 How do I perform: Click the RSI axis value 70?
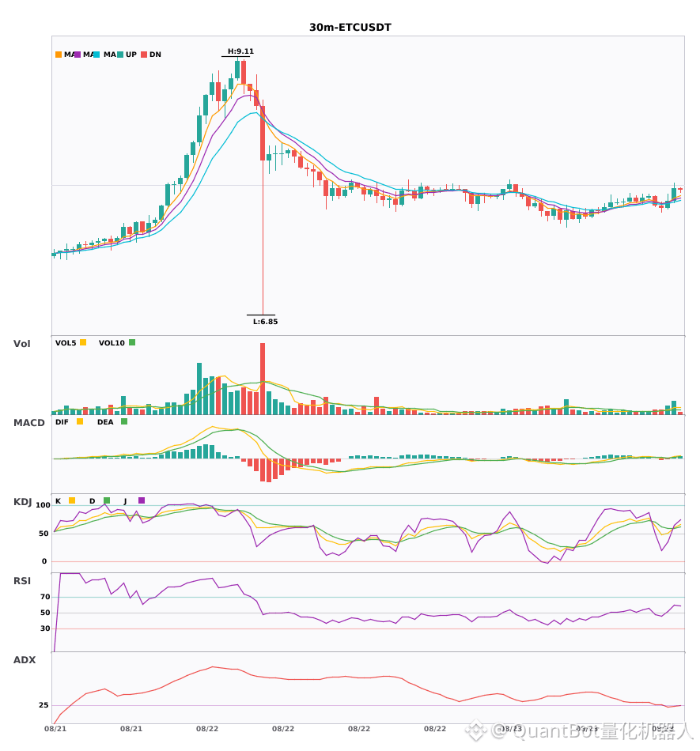tap(46, 597)
